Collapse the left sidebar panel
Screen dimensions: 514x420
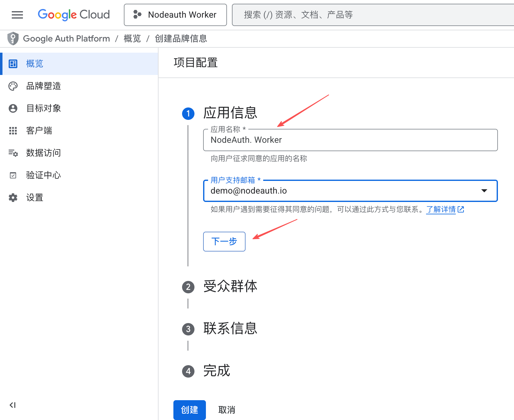point(13,405)
